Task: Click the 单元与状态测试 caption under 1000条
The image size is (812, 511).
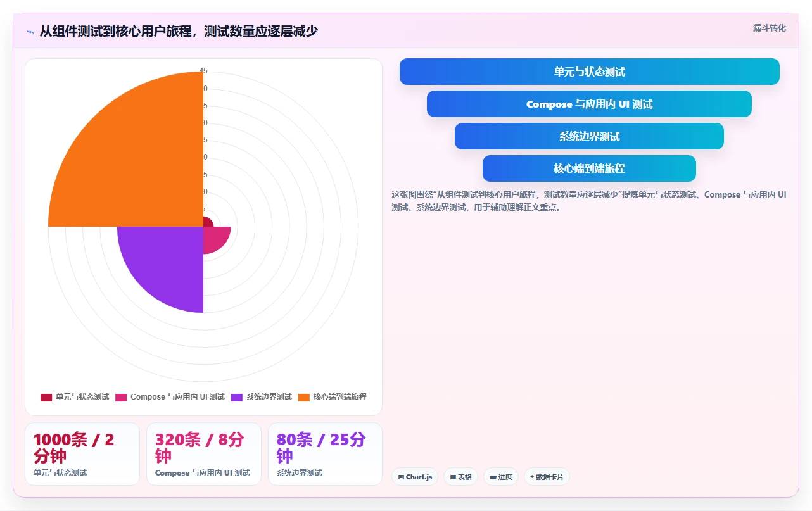Action: pos(60,473)
